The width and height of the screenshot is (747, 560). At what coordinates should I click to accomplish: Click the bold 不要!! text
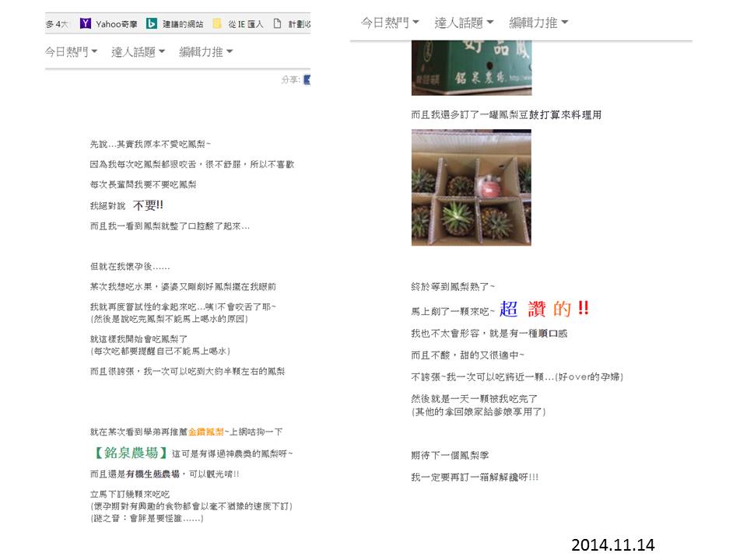(x=148, y=205)
